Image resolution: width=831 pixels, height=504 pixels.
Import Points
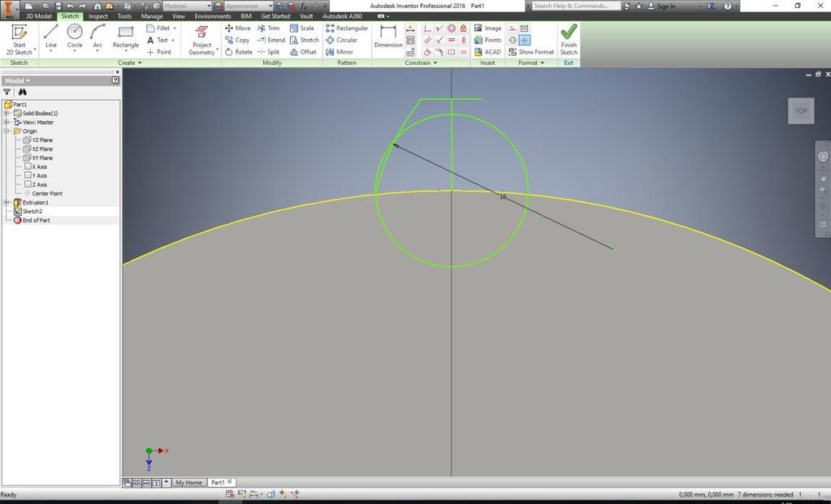487,40
